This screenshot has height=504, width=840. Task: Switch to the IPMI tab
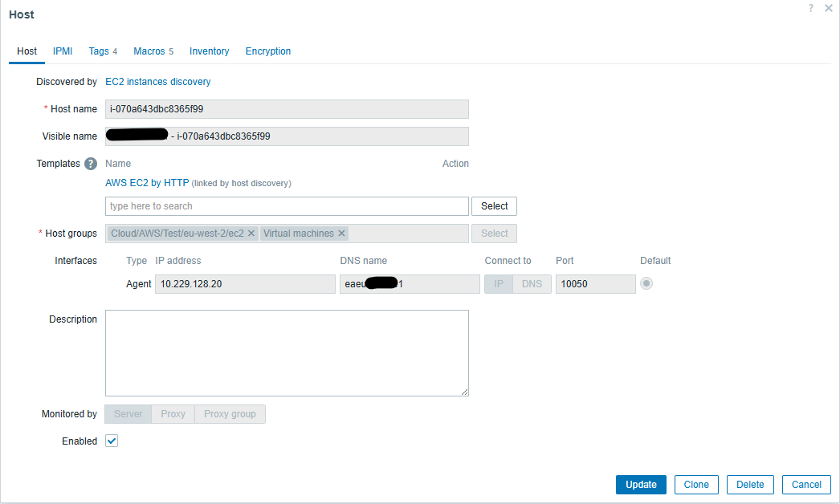pyautogui.click(x=63, y=51)
